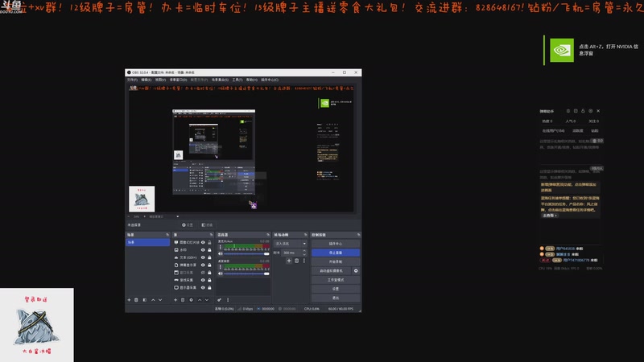Move scene up with 场景 dock up arrow
This screenshot has height=362, width=644.
tap(153, 300)
